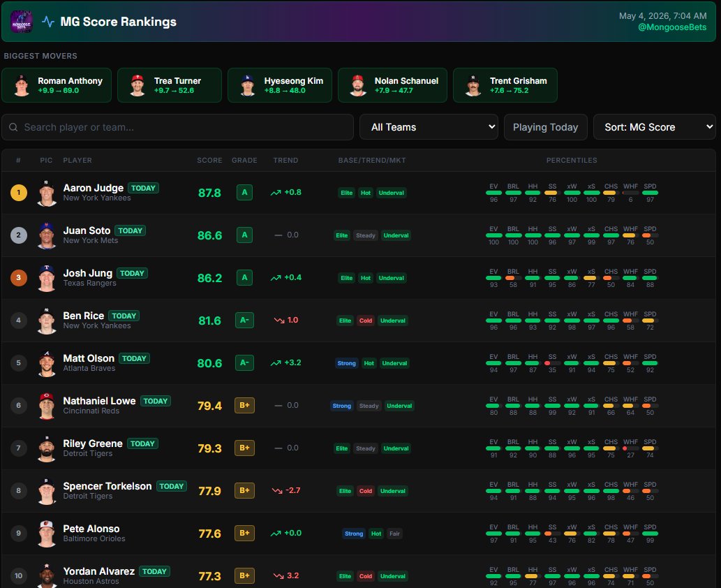Viewport: 721px width, 588px height.
Task: Click Ben Rice's New York Yankees label
Action: coord(96,325)
